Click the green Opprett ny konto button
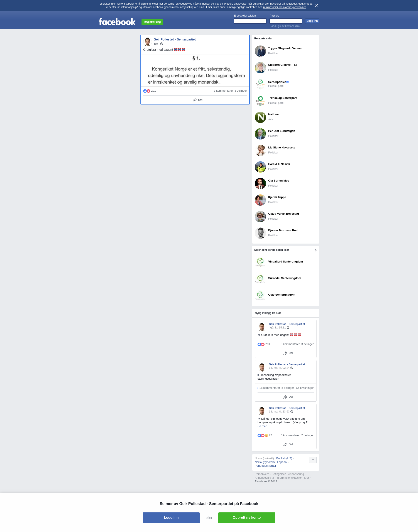This screenshot has height=532, width=418. pos(246,518)
